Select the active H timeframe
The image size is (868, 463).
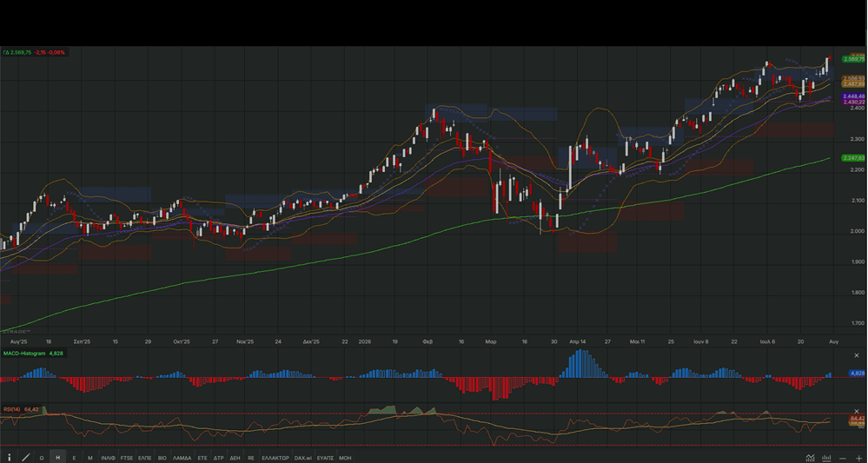57,458
